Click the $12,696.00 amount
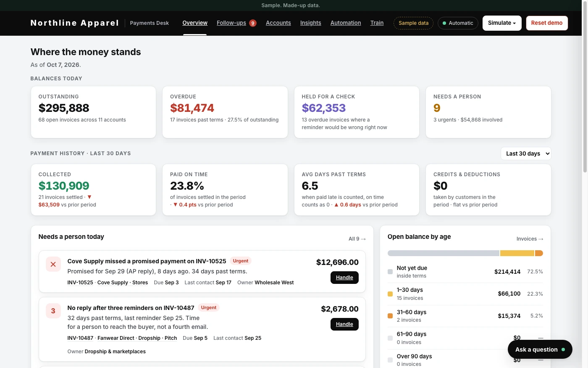588x368 pixels. point(337,262)
